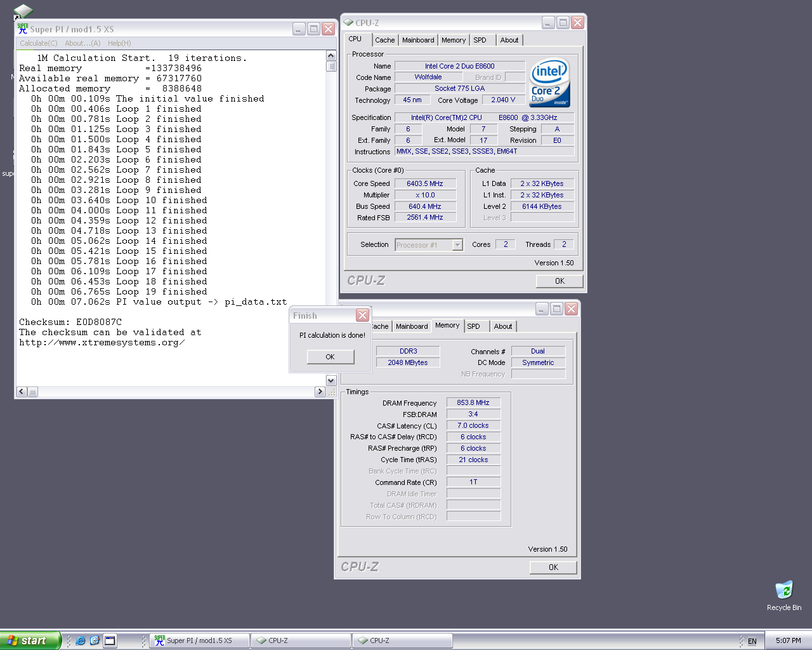The image size is (812, 650).
Task: Click the Code Name value Wolfdale
Action: [x=428, y=77]
